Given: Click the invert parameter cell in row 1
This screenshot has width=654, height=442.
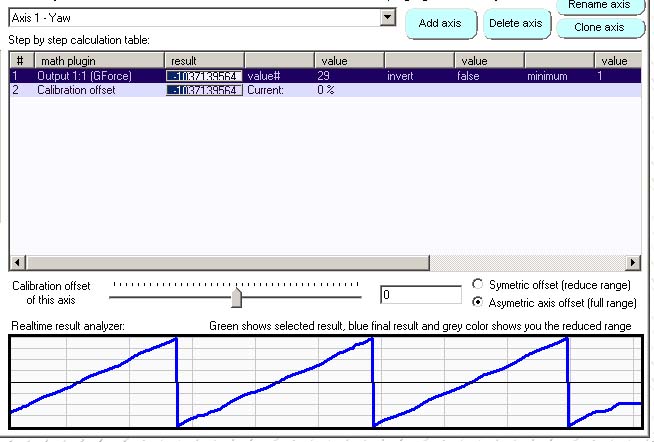Looking at the screenshot, I should [400, 75].
